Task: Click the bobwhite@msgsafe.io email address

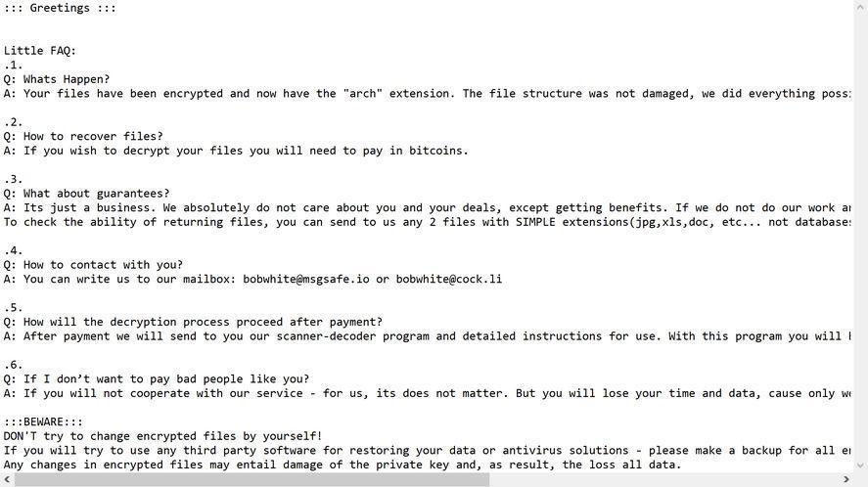Action: click(306, 279)
